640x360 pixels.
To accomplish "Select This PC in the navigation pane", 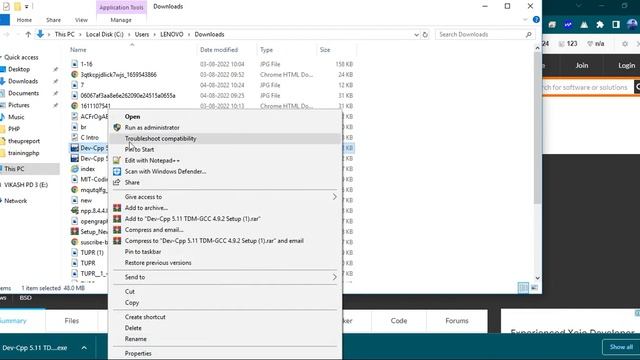I will pyautogui.click(x=14, y=169).
